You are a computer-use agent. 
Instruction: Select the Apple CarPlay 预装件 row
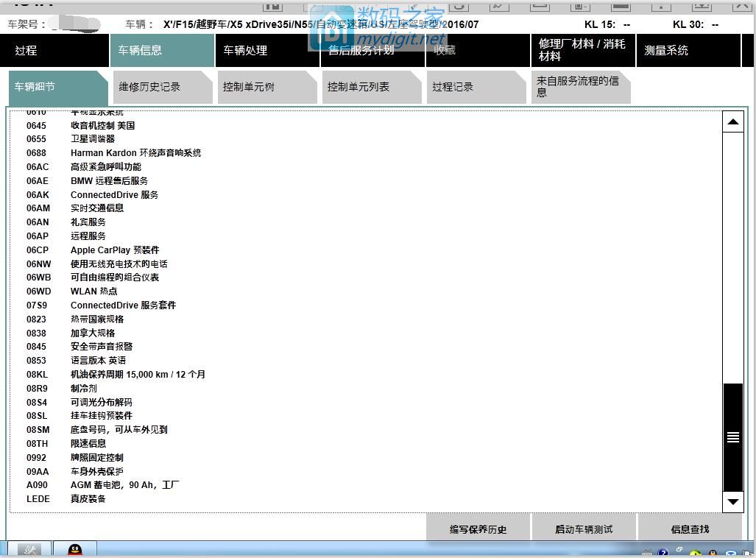[115, 250]
